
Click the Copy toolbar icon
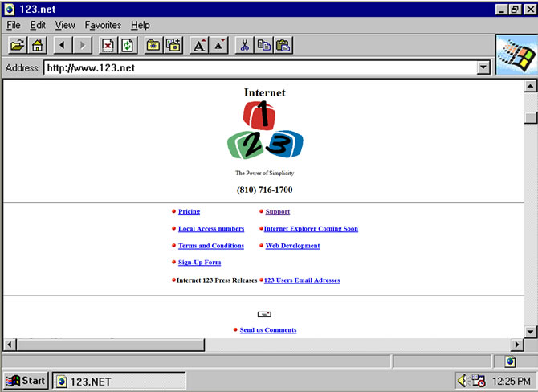pyautogui.click(x=264, y=45)
